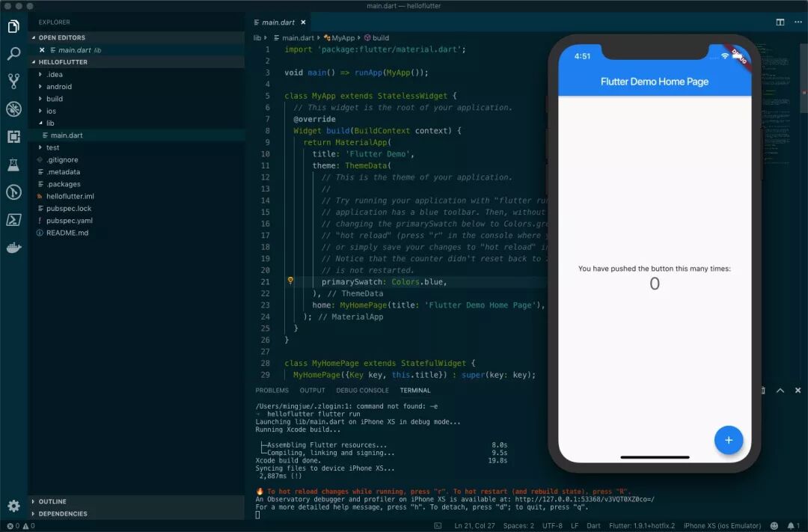Screen dimensions: 808x532
Task: Open the .metadata file
Action: 137,172
